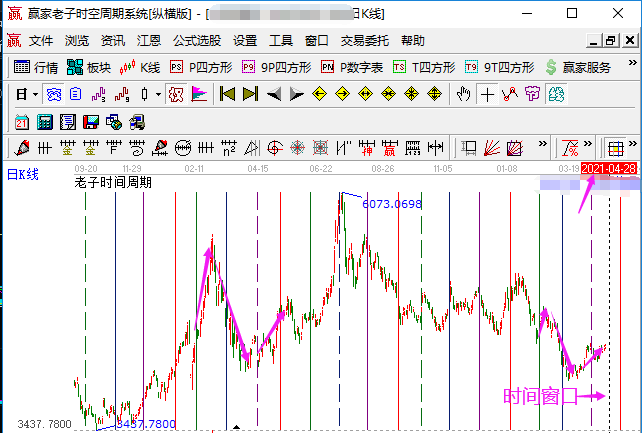Screen dimensions: 642x433
Task: Click the yellow diamond left-arrow icon
Action: (319, 94)
